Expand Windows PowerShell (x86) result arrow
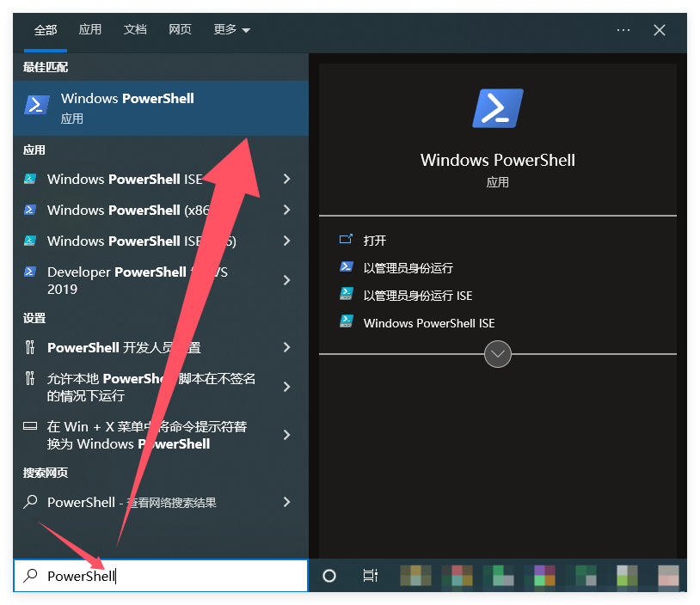This screenshot has height=605, width=700. coord(286,210)
